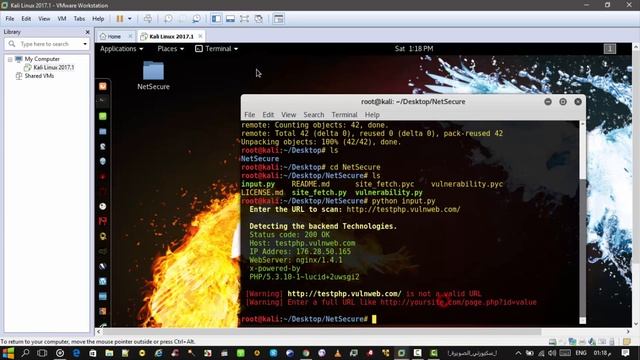This screenshot has width=640, height=360.
Task: Open the Kali Places menu
Action: pyautogui.click(x=171, y=49)
